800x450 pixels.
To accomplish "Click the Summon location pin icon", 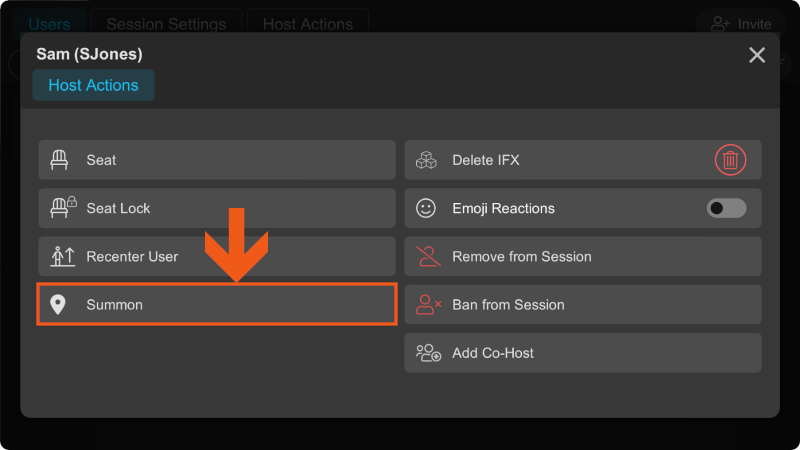I will click(58, 305).
